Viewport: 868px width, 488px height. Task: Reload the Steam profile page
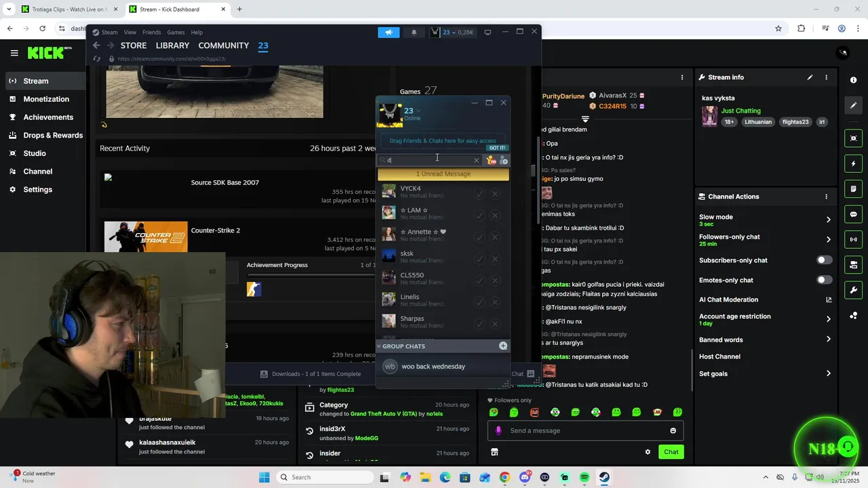pos(96,59)
